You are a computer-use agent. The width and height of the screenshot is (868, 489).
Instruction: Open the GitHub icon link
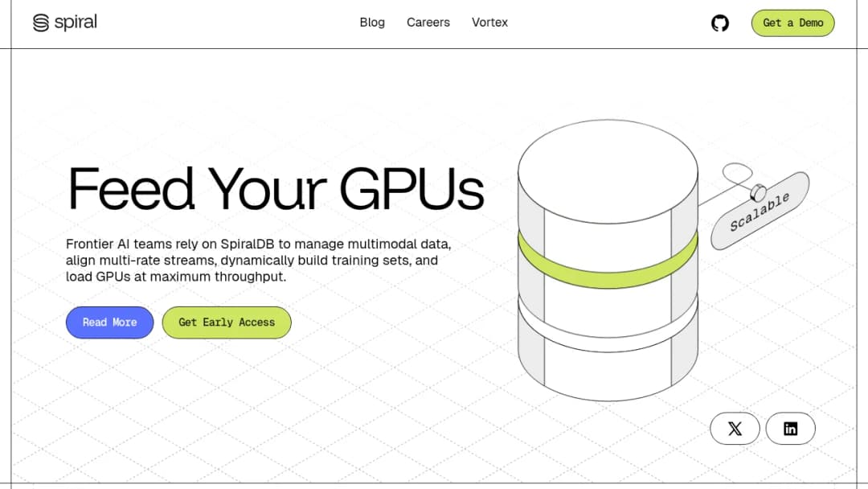pyautogui.click(x=719, y=23)
